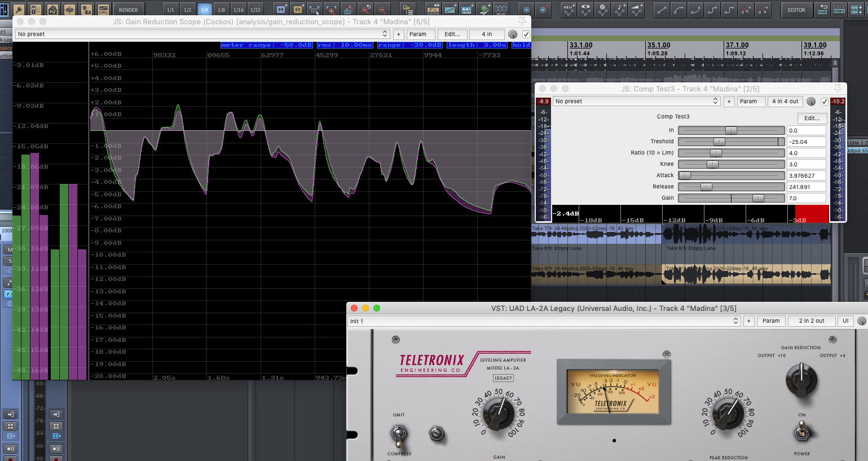Flip the Power switch on the LA-2A
This screenshot has width=868, height=461.
801,433
